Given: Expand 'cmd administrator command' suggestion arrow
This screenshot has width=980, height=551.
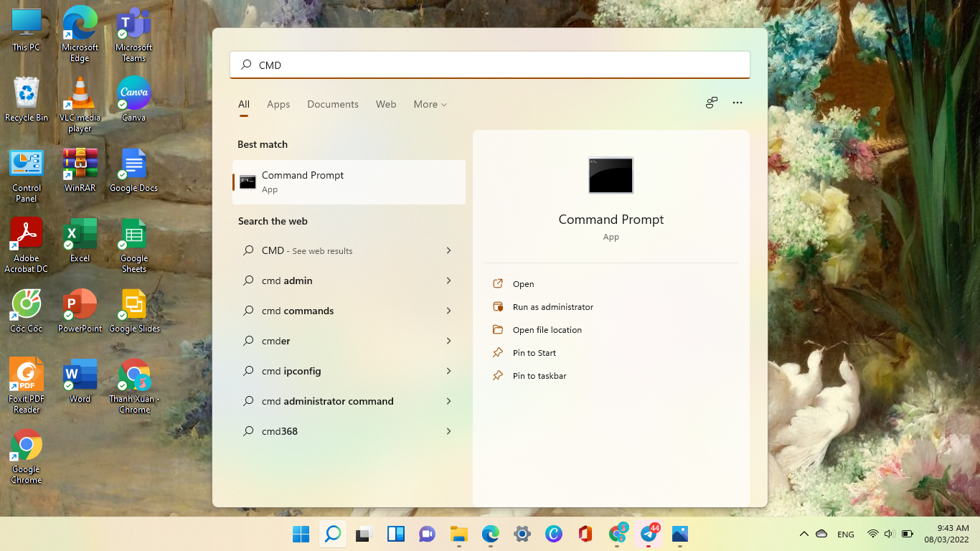Looking at the screenshot, I should point(448,401).
